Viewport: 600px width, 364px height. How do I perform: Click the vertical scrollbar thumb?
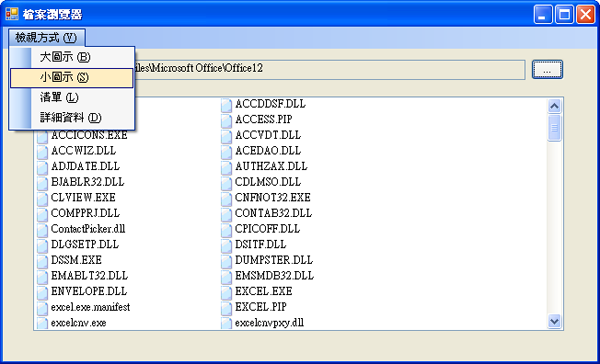[554, 128]
